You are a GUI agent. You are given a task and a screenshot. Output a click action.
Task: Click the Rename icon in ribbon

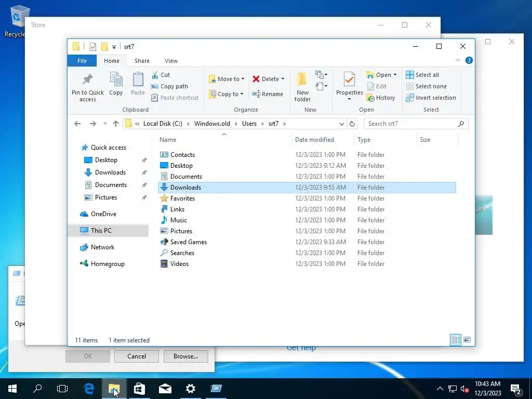(x=256, y=94)
